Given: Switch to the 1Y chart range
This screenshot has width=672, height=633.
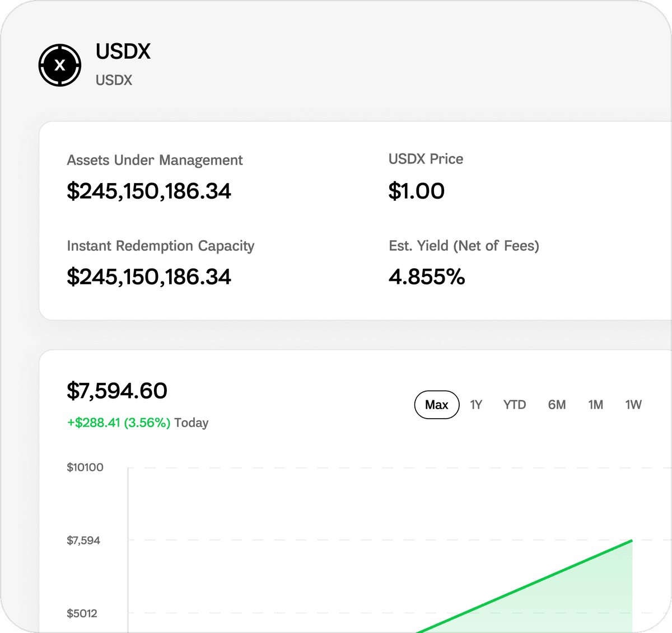Looking at the screenshot, I should pyautogui.click(x=475, y=405).
